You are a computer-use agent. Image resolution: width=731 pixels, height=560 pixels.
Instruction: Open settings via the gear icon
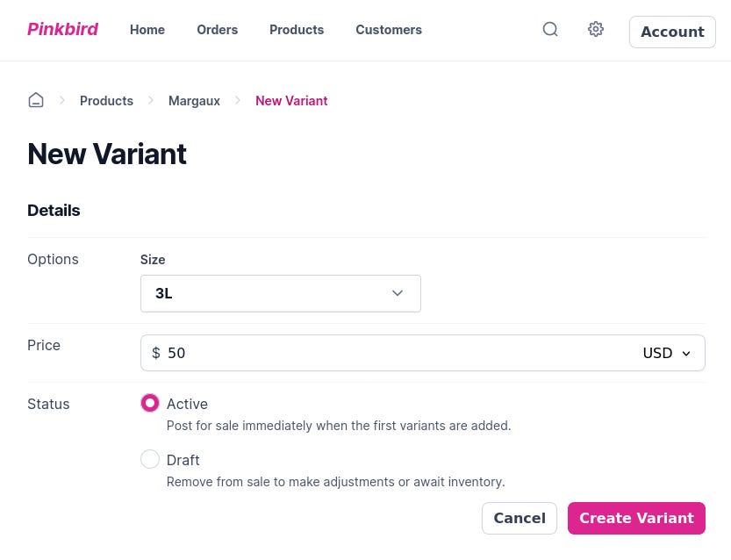pyautogui.click(x=596, y=30)
